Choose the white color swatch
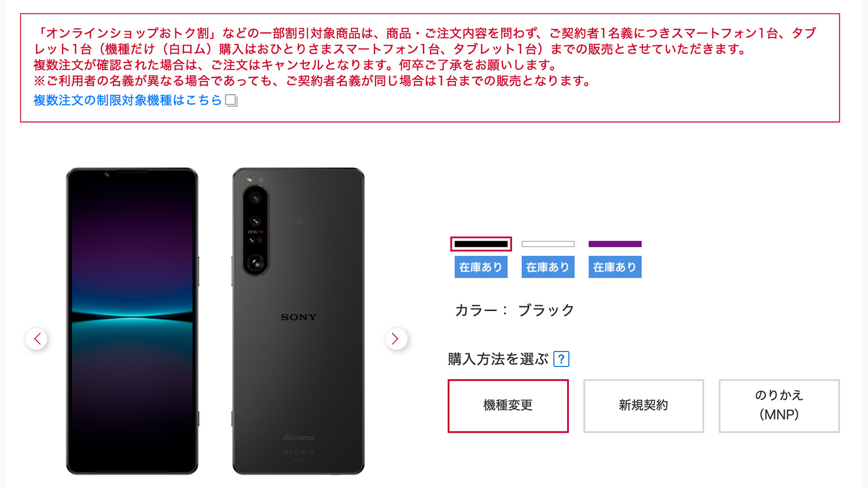 tap(548, 244)
